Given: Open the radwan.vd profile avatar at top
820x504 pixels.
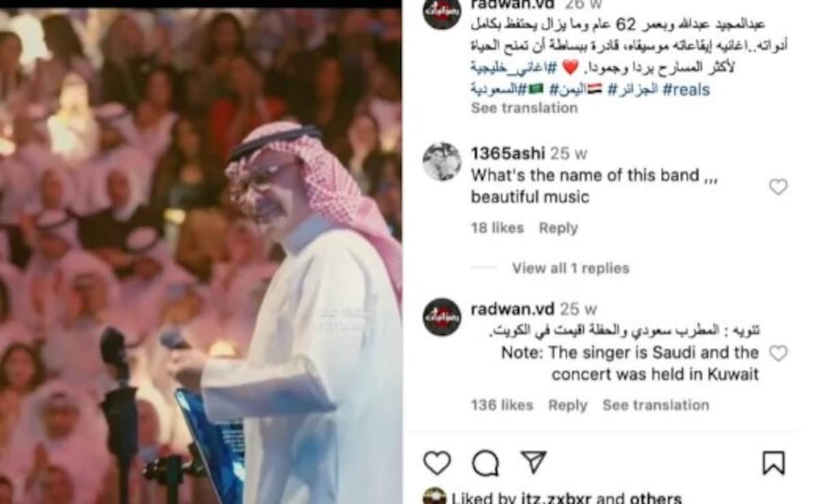Looking at the screenshot, I should [441, 12].
